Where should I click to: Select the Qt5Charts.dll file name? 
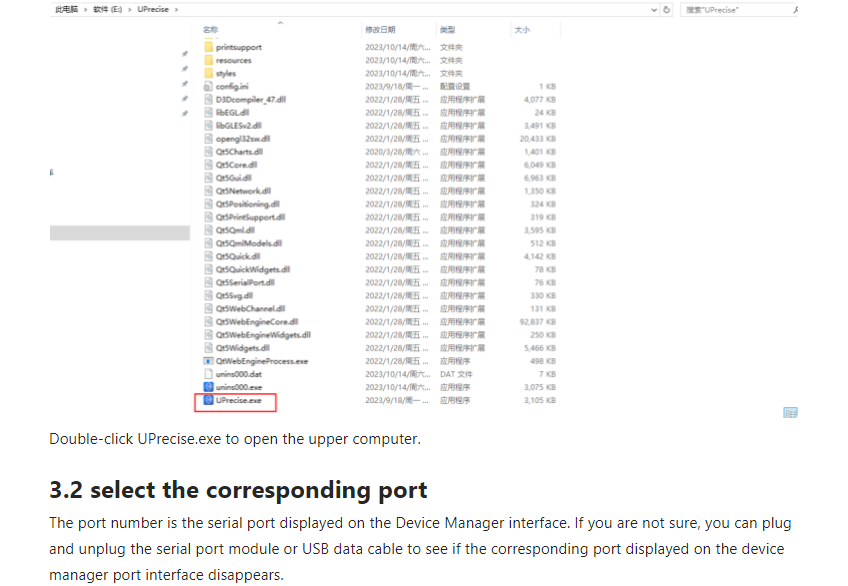[239, 152]
